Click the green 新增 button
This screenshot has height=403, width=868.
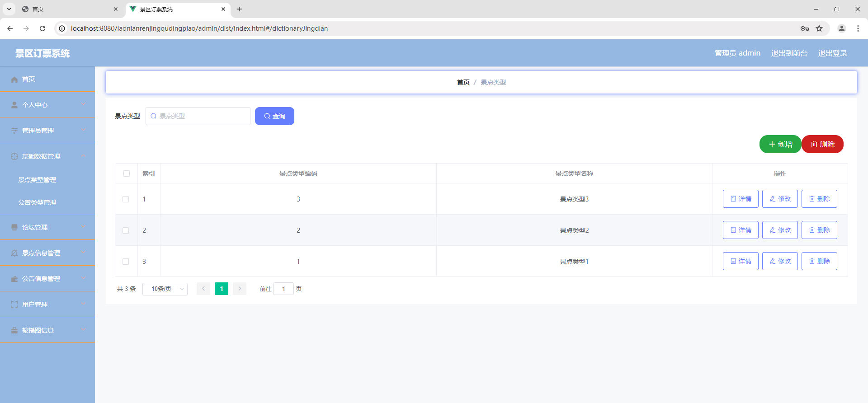point(780,144)
